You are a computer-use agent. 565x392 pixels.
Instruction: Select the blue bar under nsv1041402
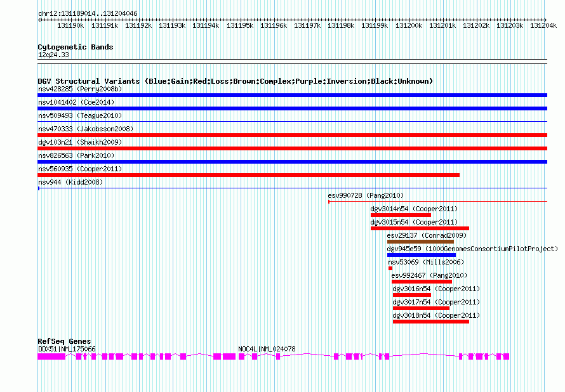pyautogui.click(x=292, y=108)
